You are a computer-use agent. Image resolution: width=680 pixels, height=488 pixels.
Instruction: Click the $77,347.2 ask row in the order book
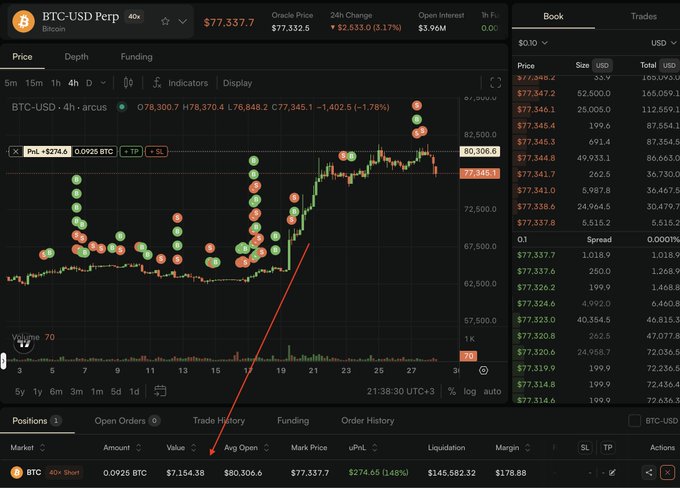pos(596,93)
